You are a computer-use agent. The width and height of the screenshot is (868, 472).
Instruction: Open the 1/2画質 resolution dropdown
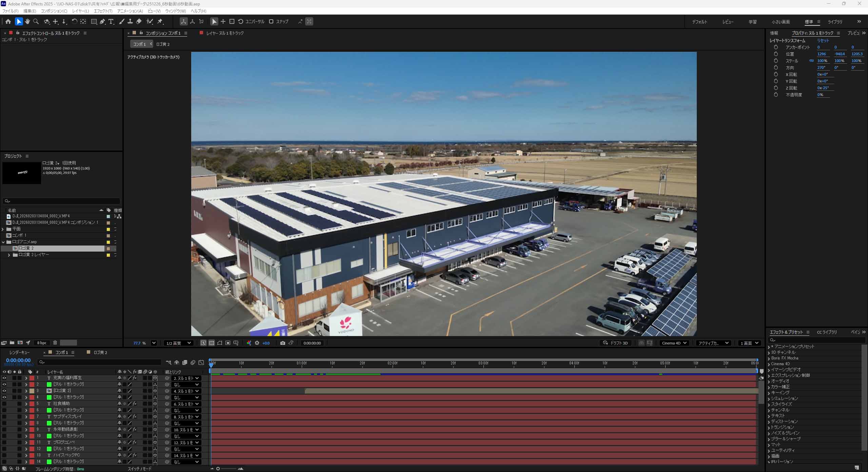tap(178, 343)
